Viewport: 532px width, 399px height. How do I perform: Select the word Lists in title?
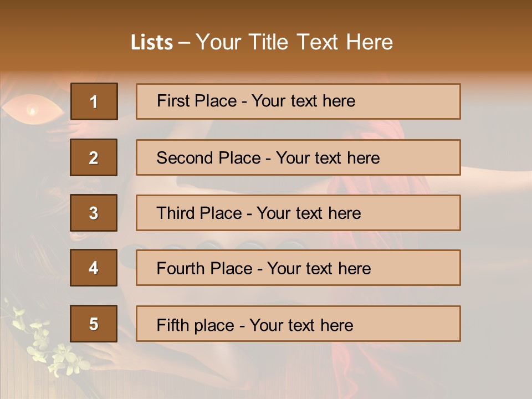point(152,42)
